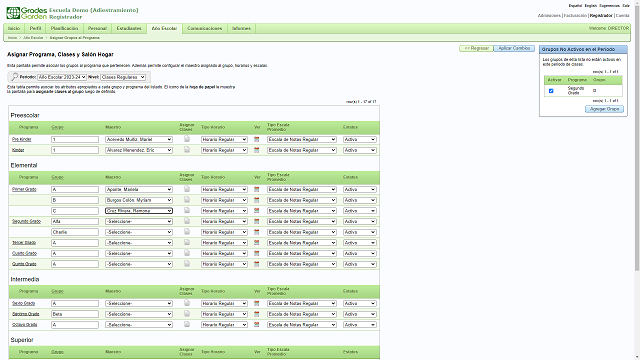Screen dimensions: 640x360
Task: View schedule calendar icon for Sexto Grado
Action: pyautogui.click(x=256, y=303)
